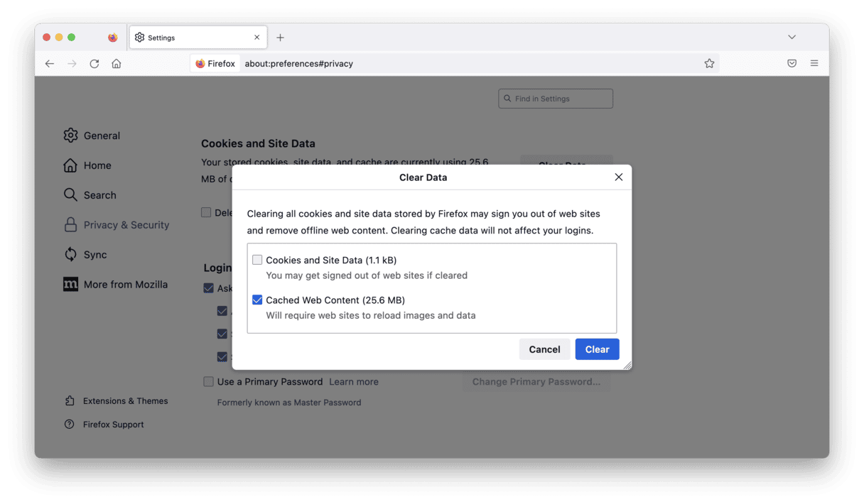Select the Home settings section
Screen dimensions: 864x504
[97, 165]
